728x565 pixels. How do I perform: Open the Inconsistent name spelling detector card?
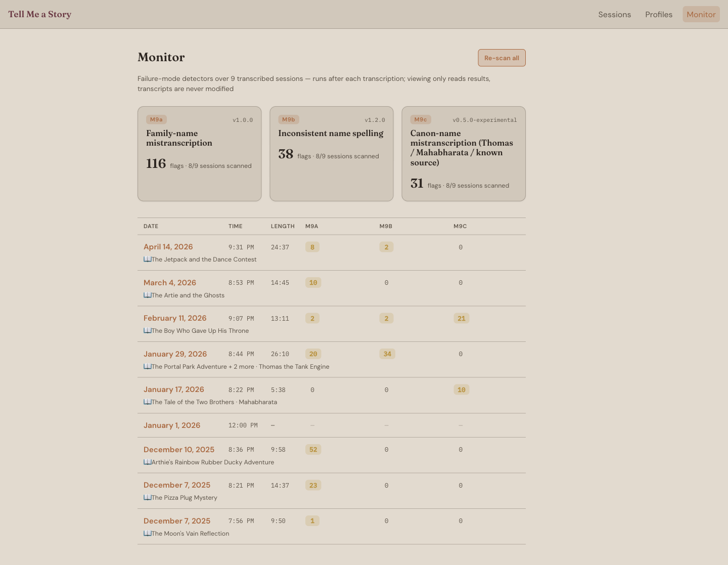pos(332,154)
